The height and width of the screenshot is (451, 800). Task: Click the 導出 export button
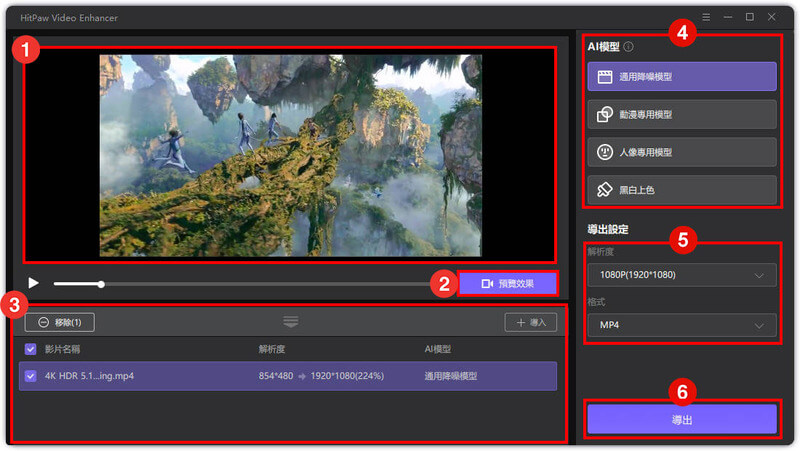coord(682,419)
